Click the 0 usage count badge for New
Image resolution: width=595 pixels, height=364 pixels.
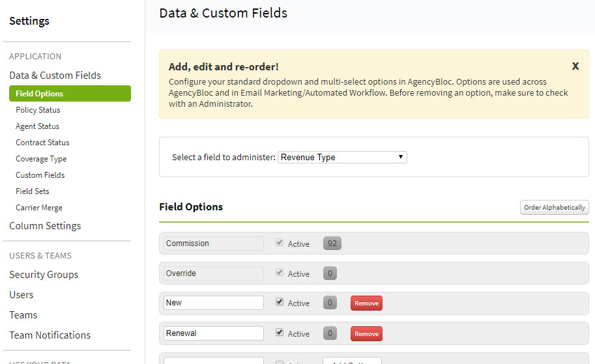tap(330, 303)
